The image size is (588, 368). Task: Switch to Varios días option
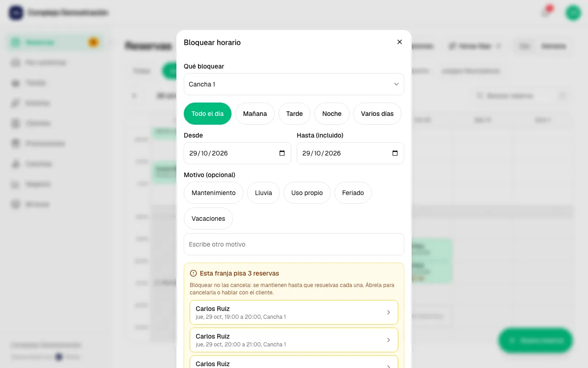coord(377,114)
